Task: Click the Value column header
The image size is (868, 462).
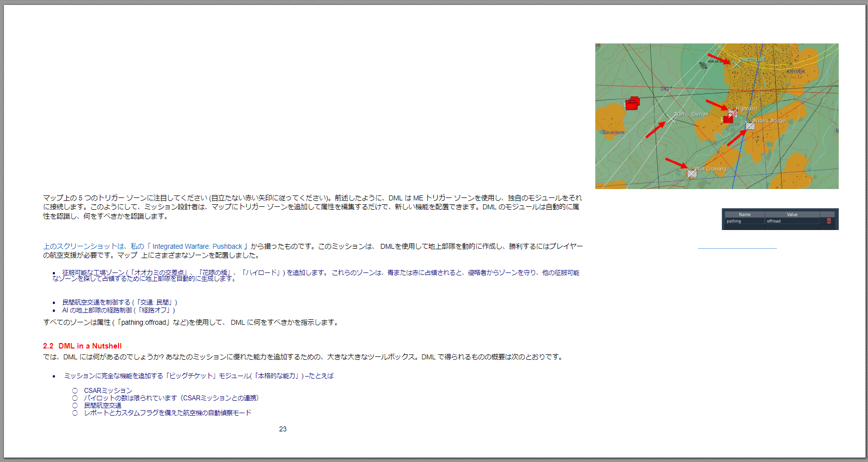Action: click(792, 214)
